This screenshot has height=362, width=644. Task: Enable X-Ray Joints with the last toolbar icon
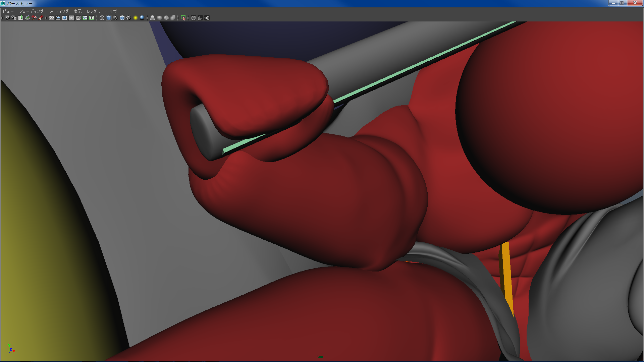click(207, 18)
